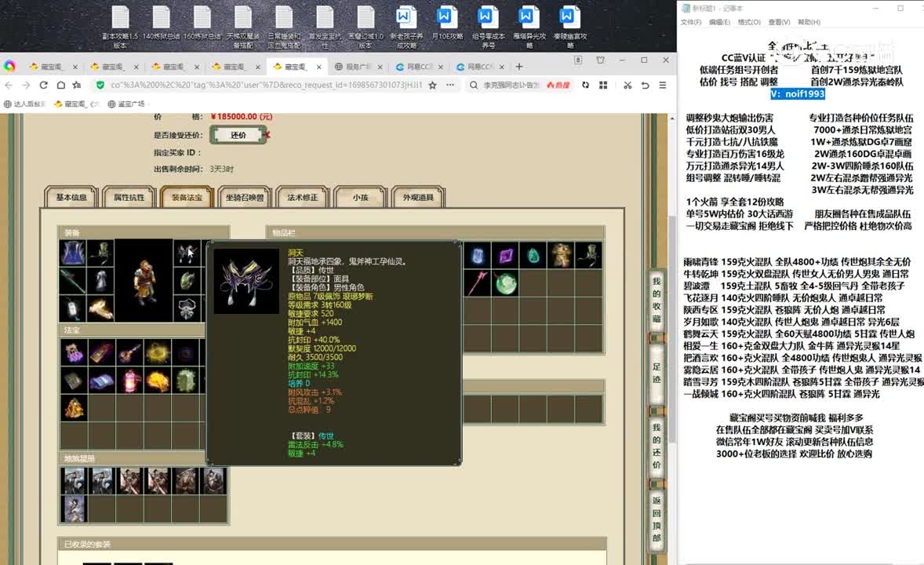Screen dimensions: 924x565
Task: Select the pink lantern treasure in 法宝 panel
Action: [129, 381]
